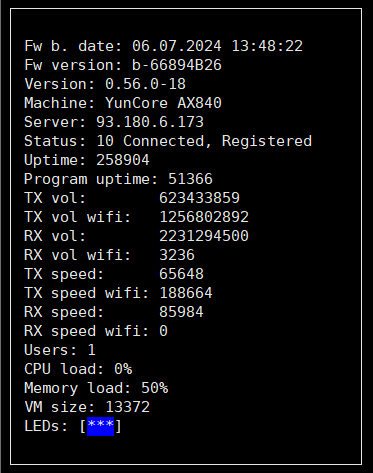
Task: Select the RX vol value 2231294500
Action: click(204, 236)
